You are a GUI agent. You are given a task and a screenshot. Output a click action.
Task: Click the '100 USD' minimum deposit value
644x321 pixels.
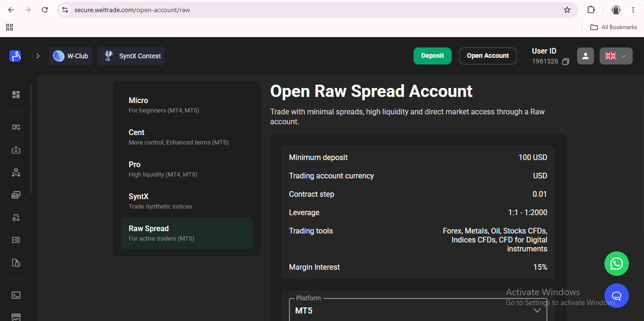[x=533, y=158]
